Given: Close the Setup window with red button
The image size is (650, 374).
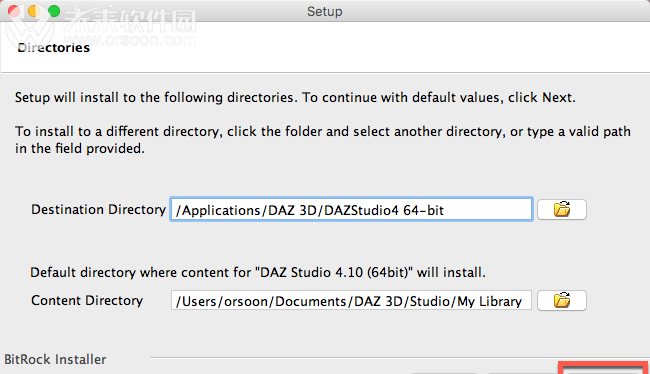Looking at the screenshot, I should pyautogui.click(x=14, y=11).
